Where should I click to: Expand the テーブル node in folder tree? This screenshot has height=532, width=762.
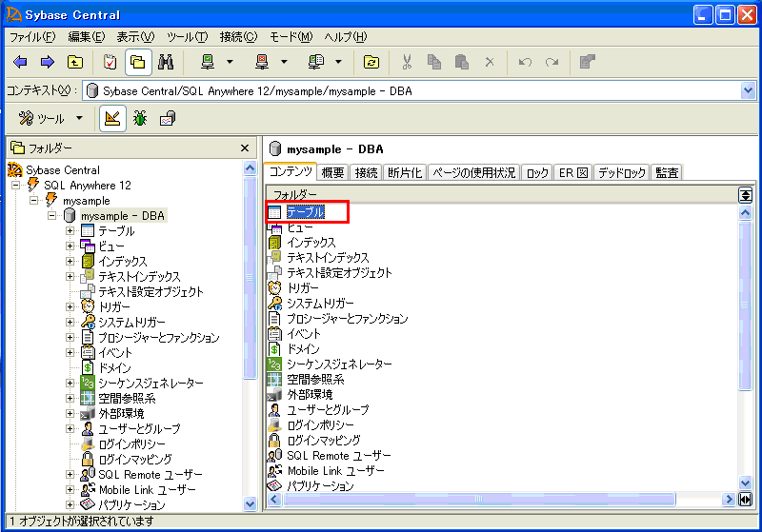point(70,231)
